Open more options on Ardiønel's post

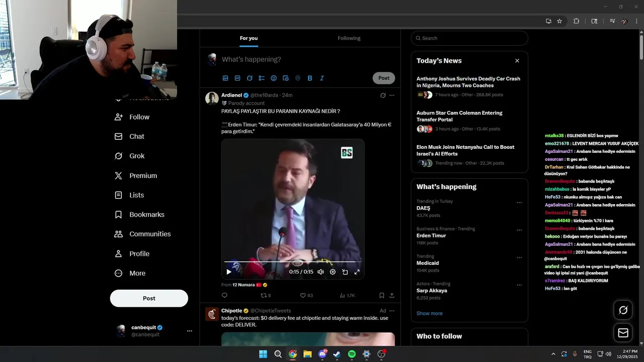point(392,95)
